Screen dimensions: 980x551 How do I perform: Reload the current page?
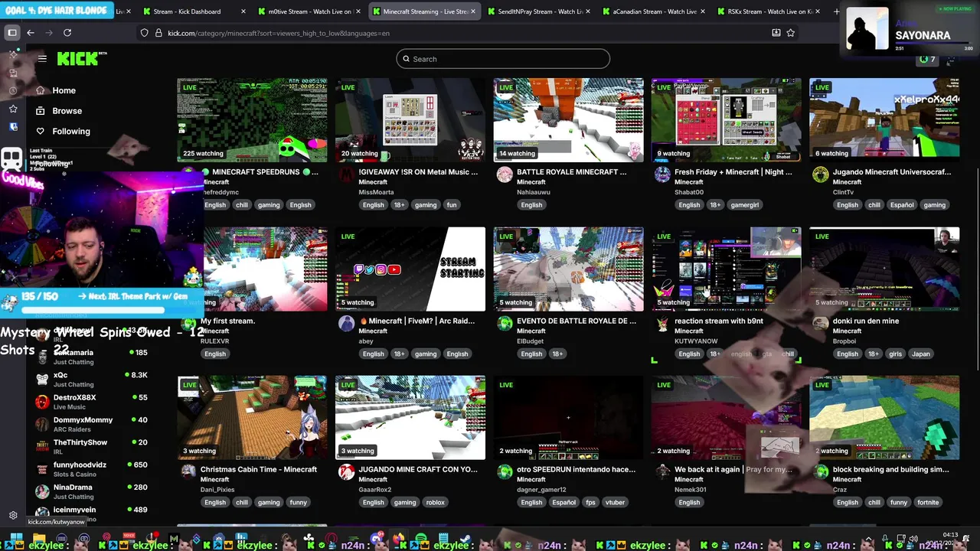pos(67,33)
